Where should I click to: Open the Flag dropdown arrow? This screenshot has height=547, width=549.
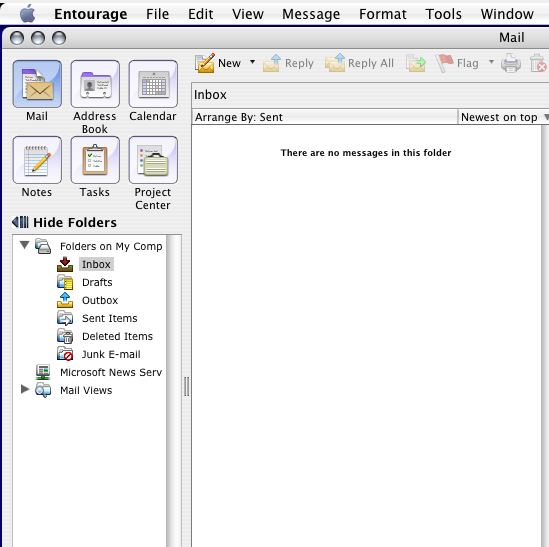point(491,62)
